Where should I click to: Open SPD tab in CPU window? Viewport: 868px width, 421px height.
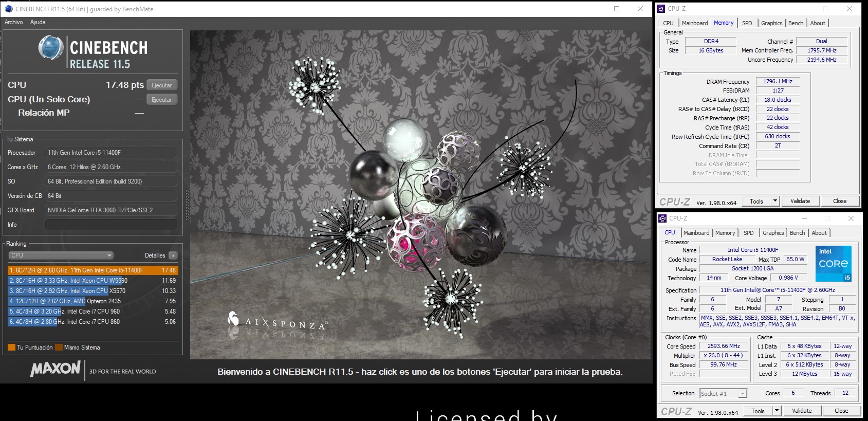(x=749, y=233)
